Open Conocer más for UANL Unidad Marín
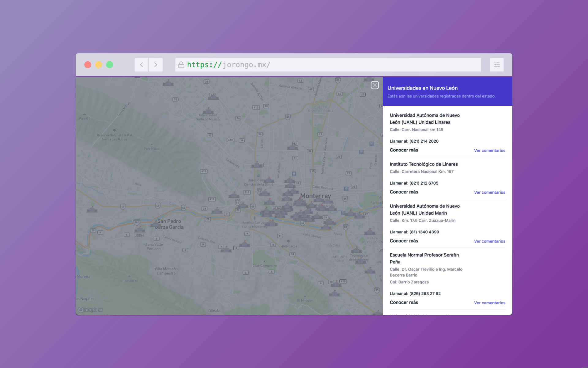Viewport: 588px width, 368px height. click(404, 241)
